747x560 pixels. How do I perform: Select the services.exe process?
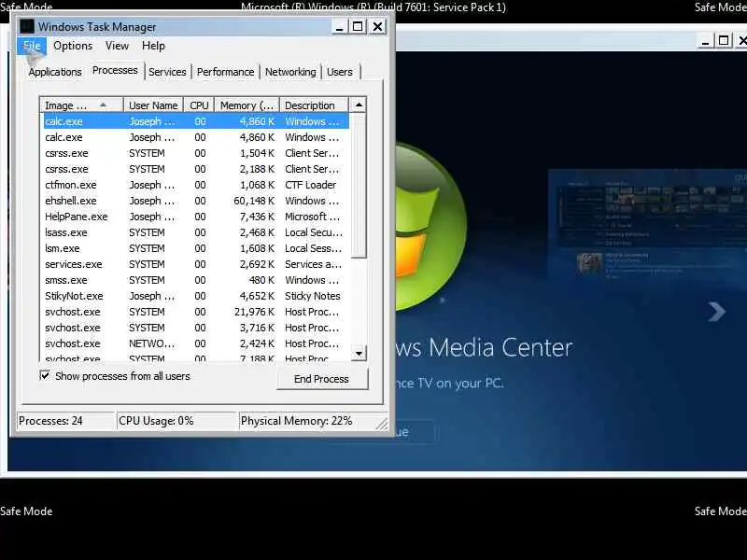point(196,264)
